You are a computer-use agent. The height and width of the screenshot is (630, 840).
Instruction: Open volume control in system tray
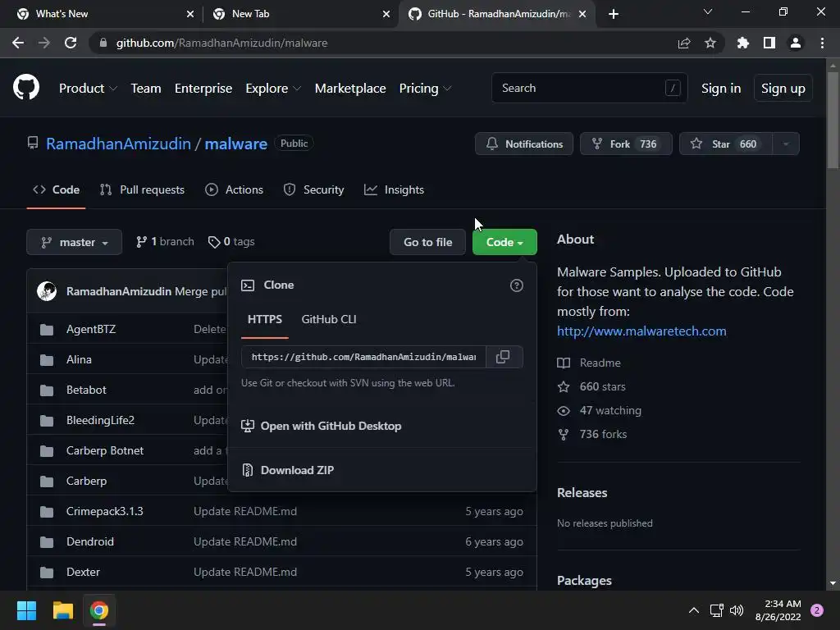click(x=737, y=610)
